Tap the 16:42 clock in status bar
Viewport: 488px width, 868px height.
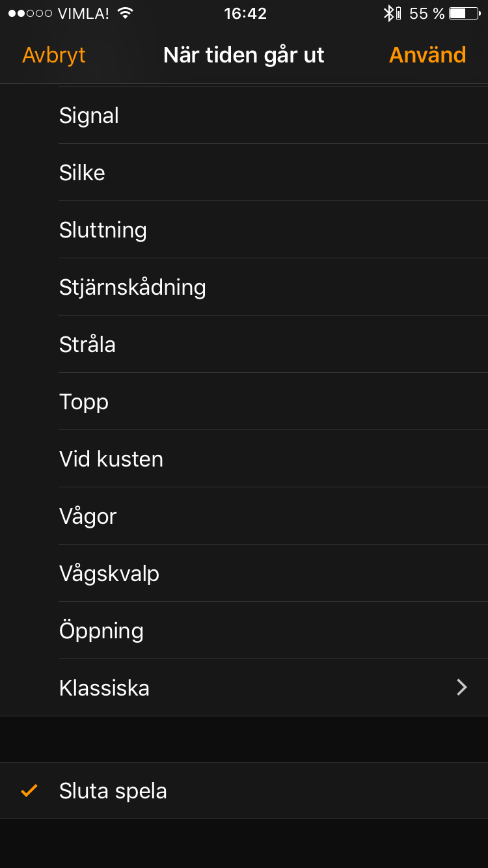click(245, 14)
